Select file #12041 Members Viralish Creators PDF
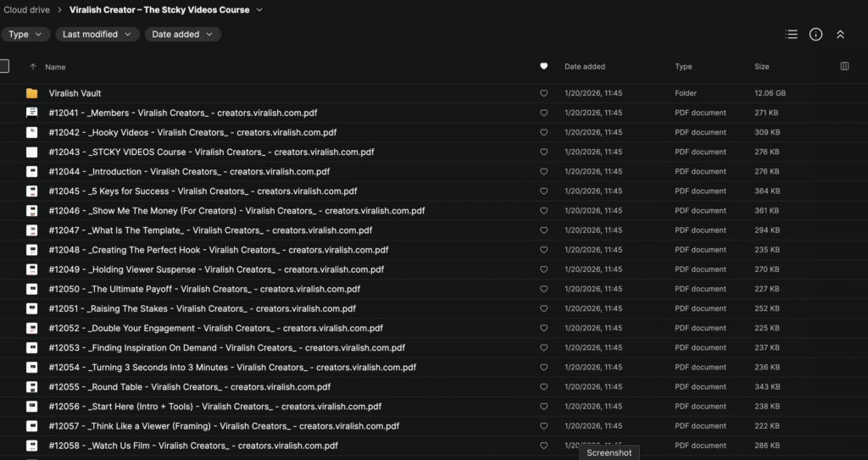Viewport: 868px width, 460px height. coord(183,113)
